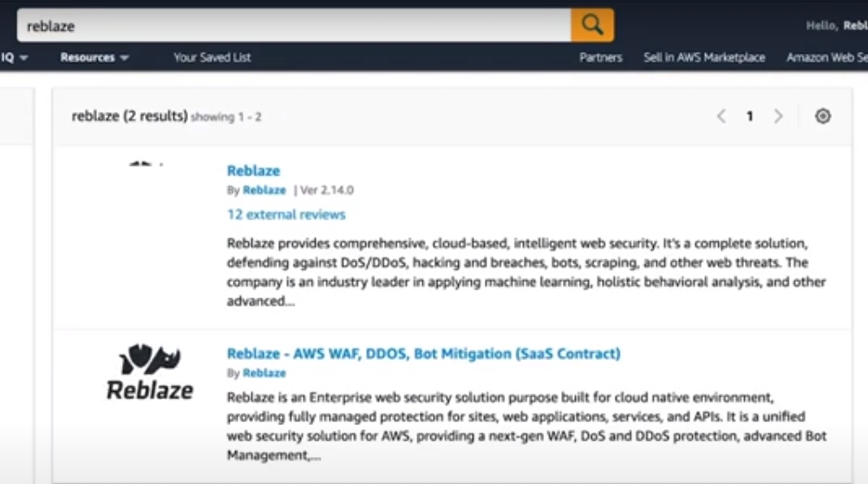Screen dimensions: 868x484
Task: Click the Hello account greeting
Action: [836, 26]
